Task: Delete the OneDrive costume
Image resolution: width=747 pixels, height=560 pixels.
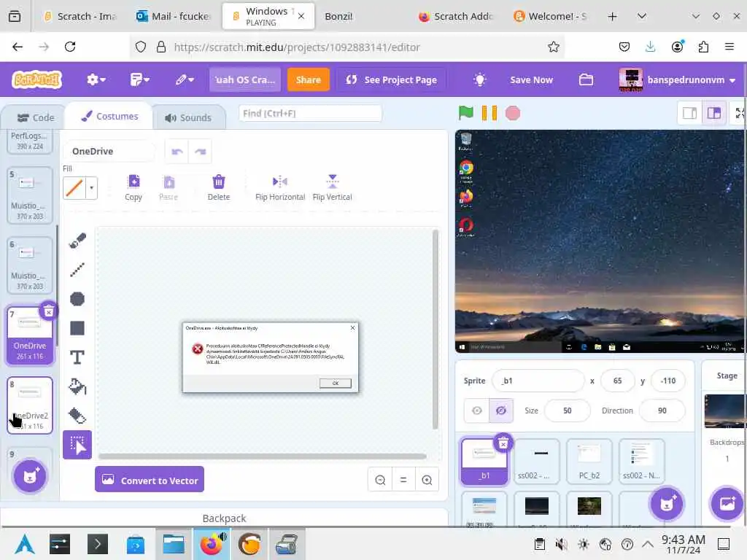Action: click(x=49, y=312)
